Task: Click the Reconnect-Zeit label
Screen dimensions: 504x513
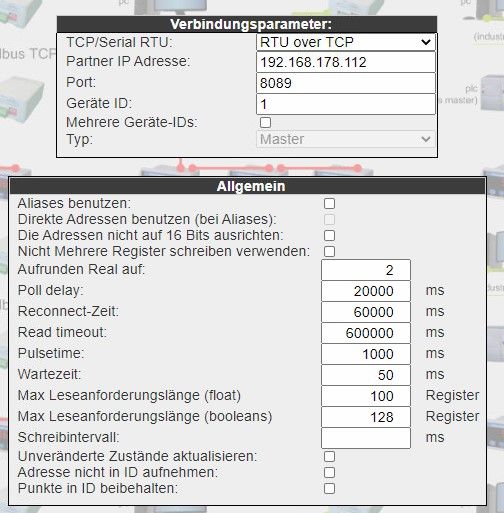Action: point(68,311)
